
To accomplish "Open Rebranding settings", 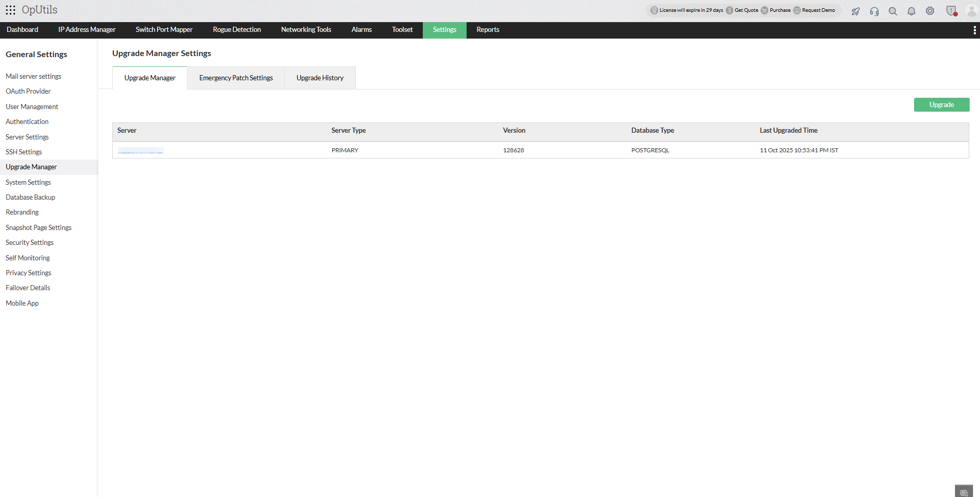I will tap(22, 212).
